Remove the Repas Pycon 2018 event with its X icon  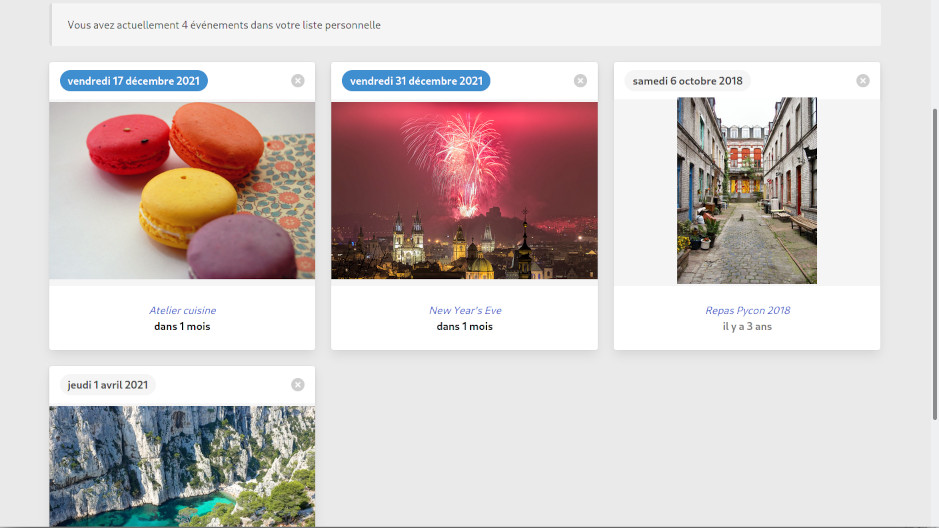[x=863, y=81]
